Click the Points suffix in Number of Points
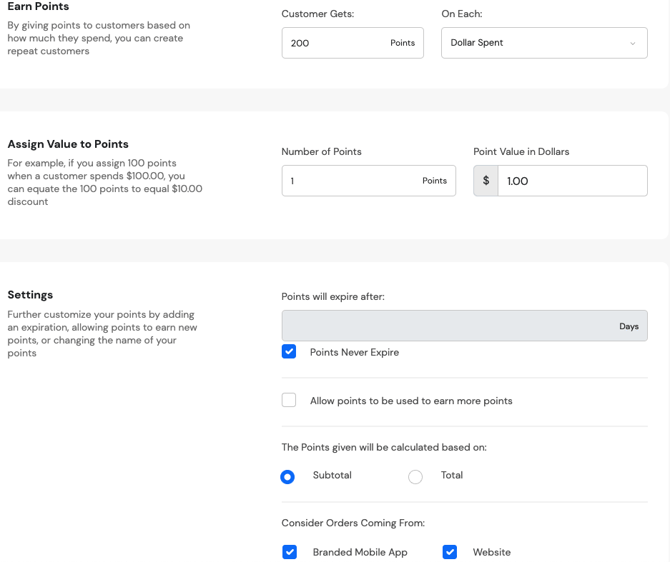The height and width of the screenshot is (562, 670). pyautogui.click(x=434, y=181)
